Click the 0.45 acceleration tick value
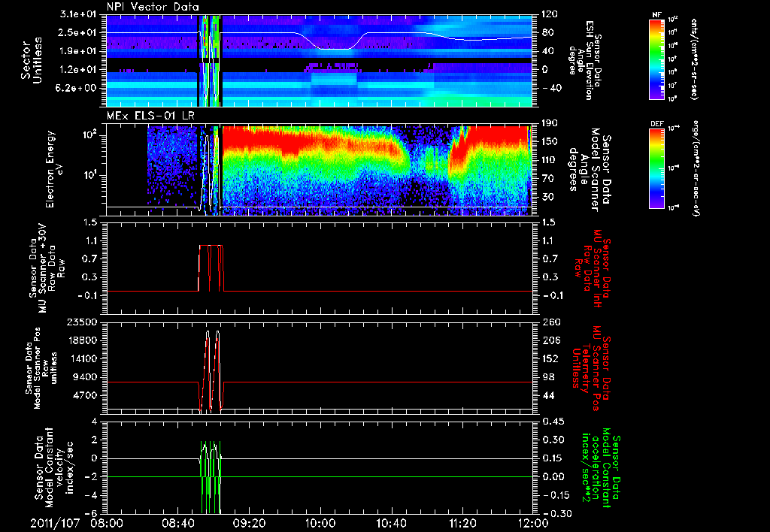This screenshot has width=770, height=532. click(553, 422)
